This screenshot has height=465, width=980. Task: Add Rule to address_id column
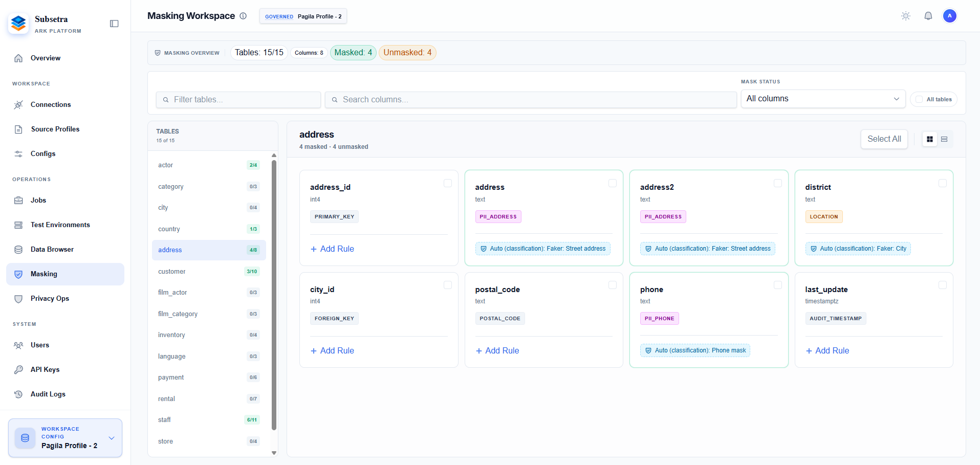coord(332,249)
